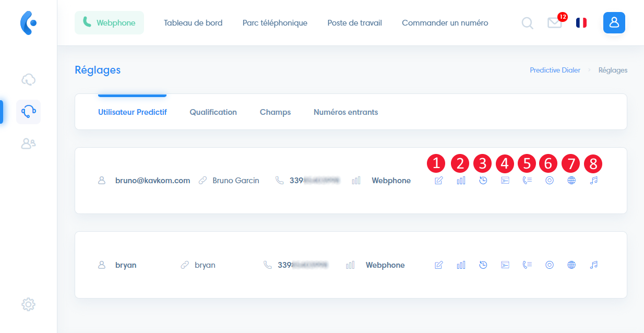This screenshot has height=333, width=644.
Task: Switch to Qualification tab
Action: 213,112
